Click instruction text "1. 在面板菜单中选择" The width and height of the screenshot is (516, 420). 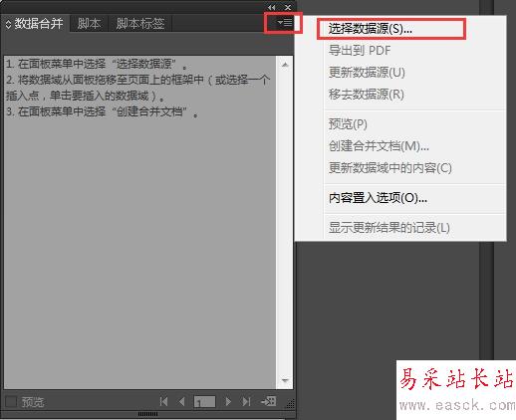point(56,64)
